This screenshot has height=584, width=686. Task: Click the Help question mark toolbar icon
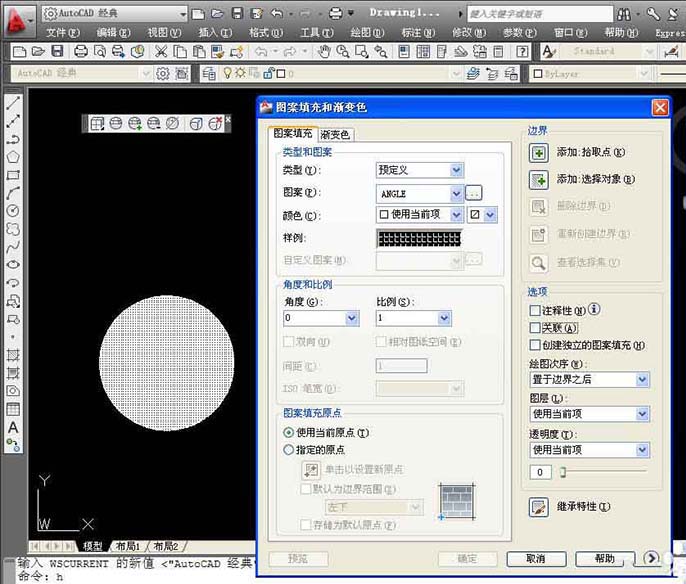pos(522,52)
